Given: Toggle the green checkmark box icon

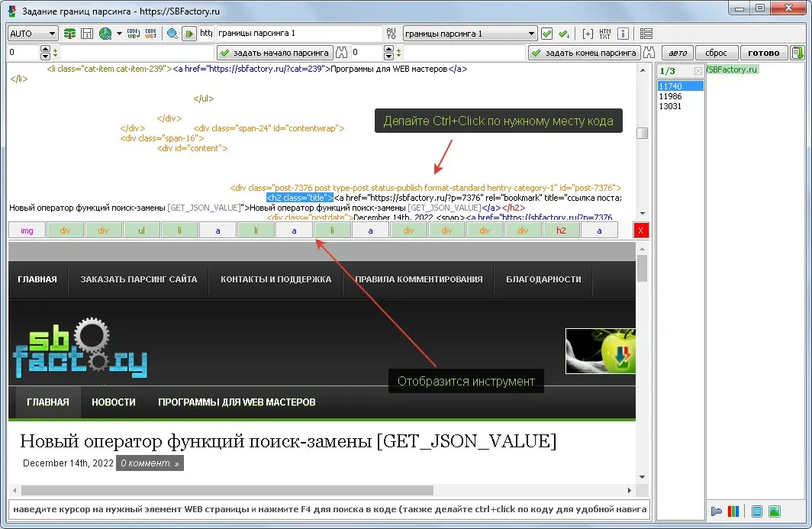Looking at the screenshot, I should (x=546, y=34).
